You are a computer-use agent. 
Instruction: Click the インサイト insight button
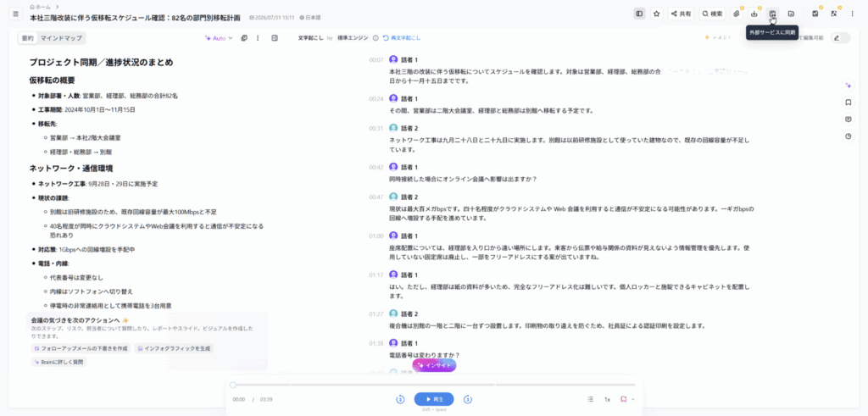click(x=435, y=365)
